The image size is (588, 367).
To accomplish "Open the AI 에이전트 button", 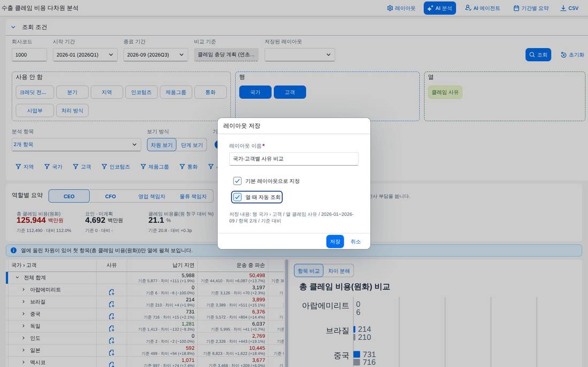I will coord(482,8).
